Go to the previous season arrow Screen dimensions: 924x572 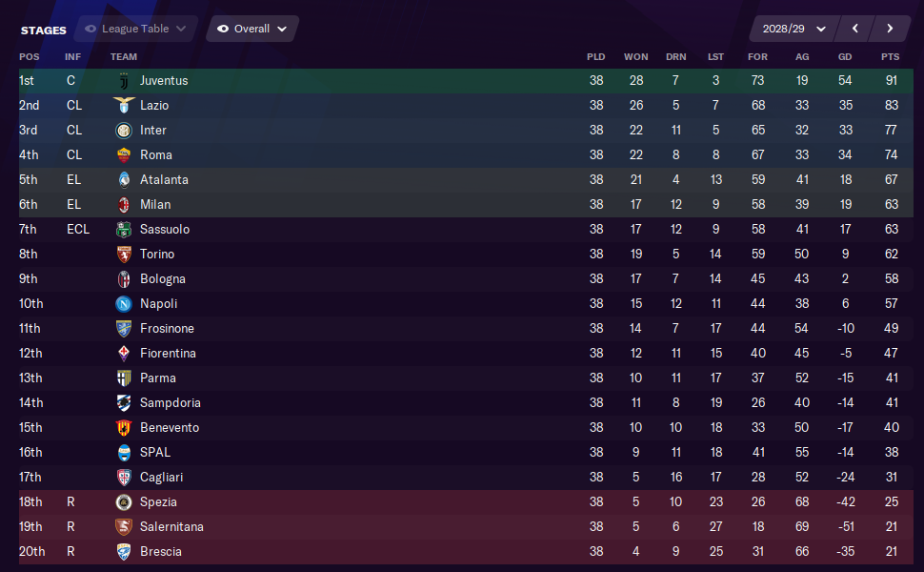coord(855,29)
